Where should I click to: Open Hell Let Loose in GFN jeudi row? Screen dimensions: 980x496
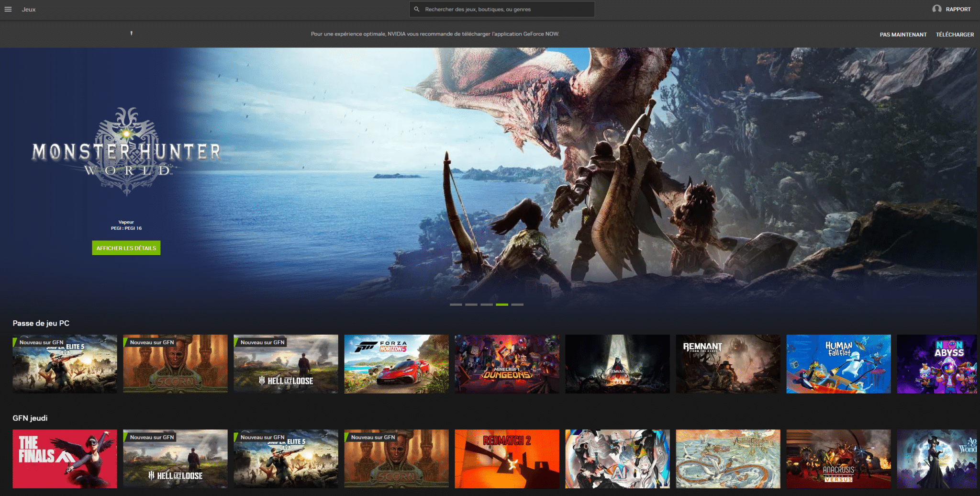coord(175,459)
